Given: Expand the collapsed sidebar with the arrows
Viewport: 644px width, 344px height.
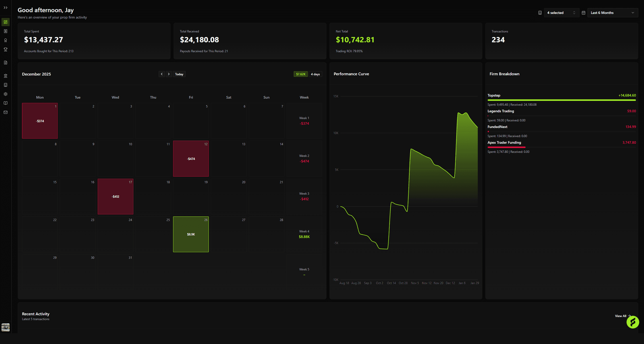Looking at the screenshot, I should click(5, 7).
